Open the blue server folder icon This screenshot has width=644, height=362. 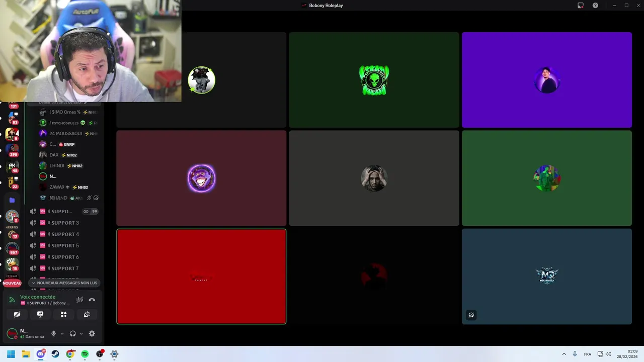(12, 200)
